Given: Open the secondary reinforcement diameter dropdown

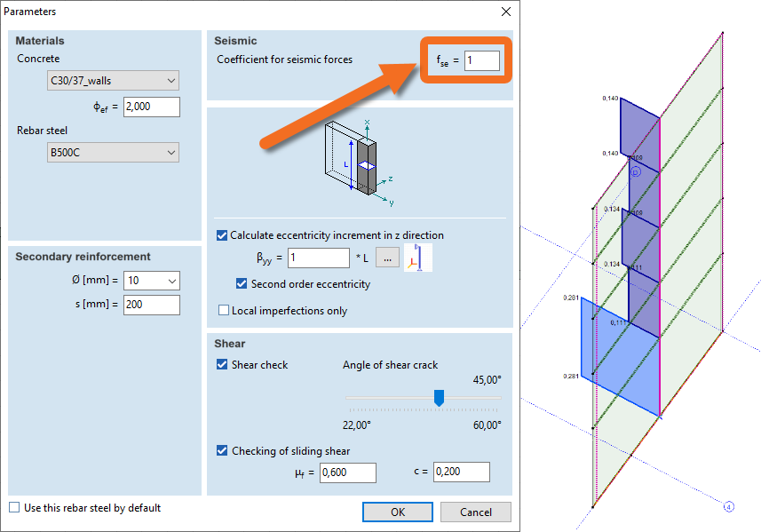Looking at the screenshot, I should point(152,281).
